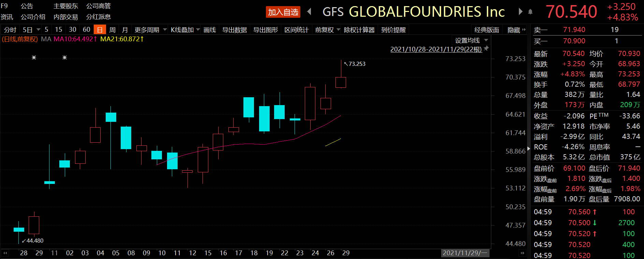The height and width of the screenshot is (259, 644).
Task: Click the 2021/10/28-2021/11/29(22根) date range link
Action: 436,49
